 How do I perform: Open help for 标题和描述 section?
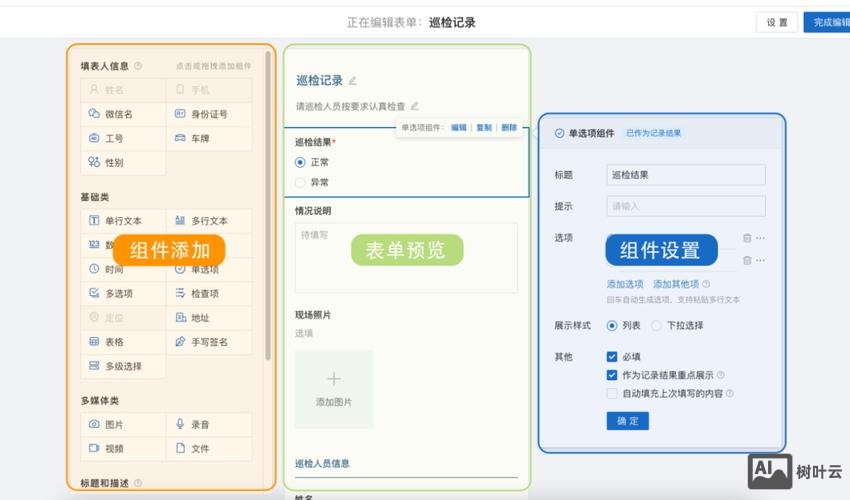(138, 483)
